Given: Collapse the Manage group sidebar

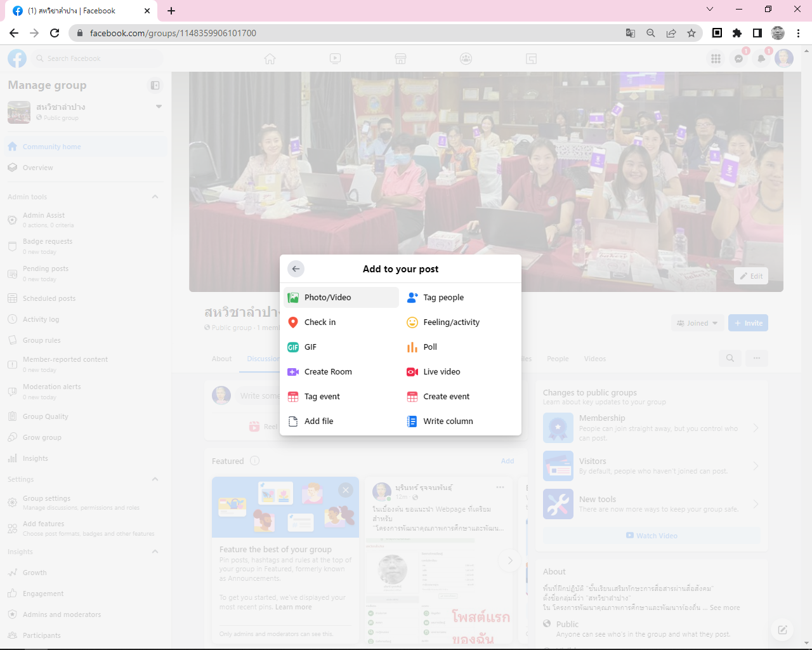Looking at the screenshot, I should click(x=155, y=85).
